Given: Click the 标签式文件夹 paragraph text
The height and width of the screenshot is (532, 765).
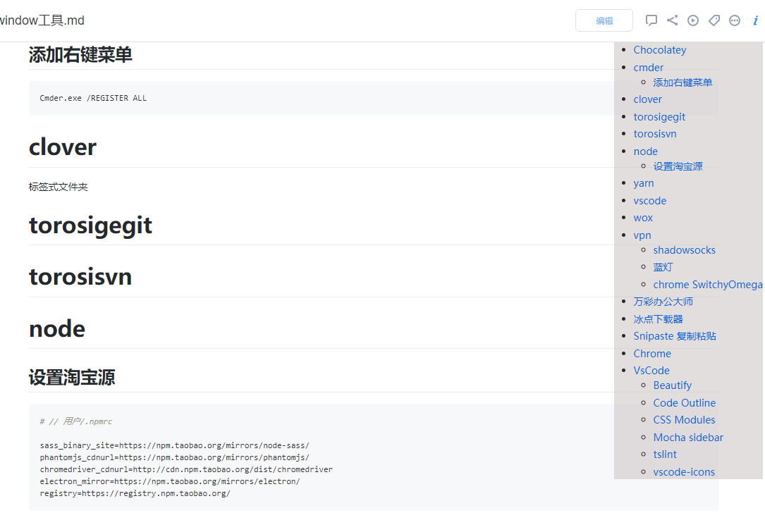Looking at the screenshot, I should pyautogui.click(x=58, y=187).
